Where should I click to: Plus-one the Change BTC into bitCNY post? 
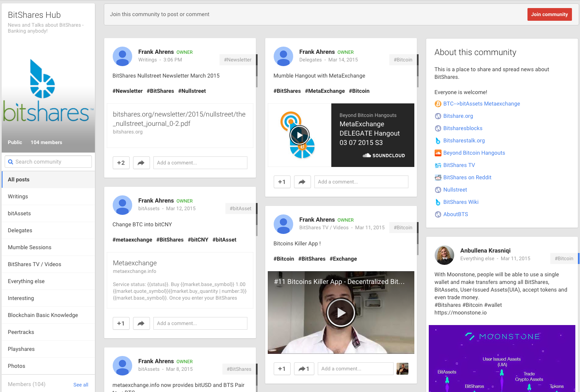[121, 323]
